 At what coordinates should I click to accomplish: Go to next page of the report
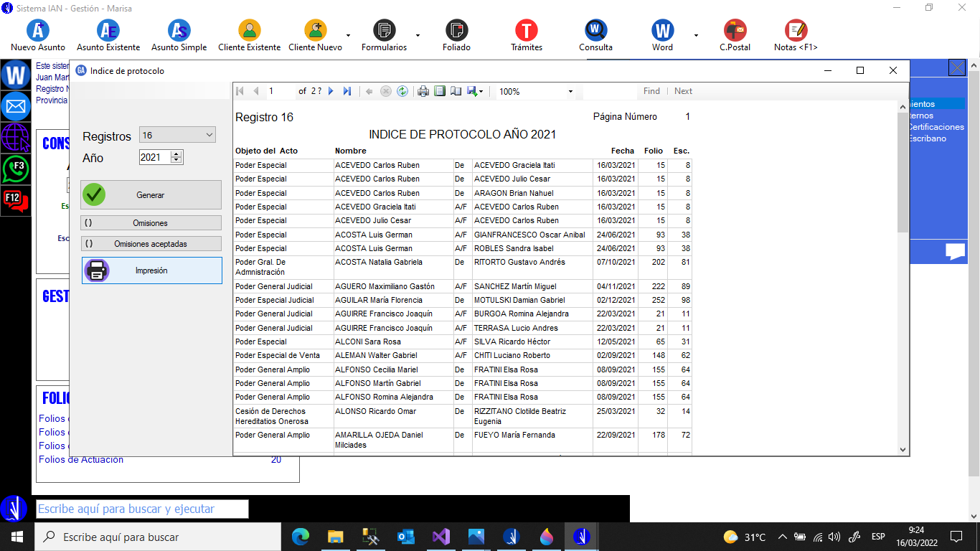[x=331, y=91]
